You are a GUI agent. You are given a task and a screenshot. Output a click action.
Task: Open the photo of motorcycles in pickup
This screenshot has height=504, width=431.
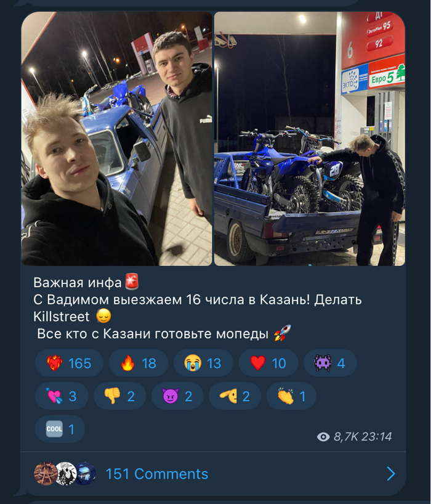click(310, 139)
